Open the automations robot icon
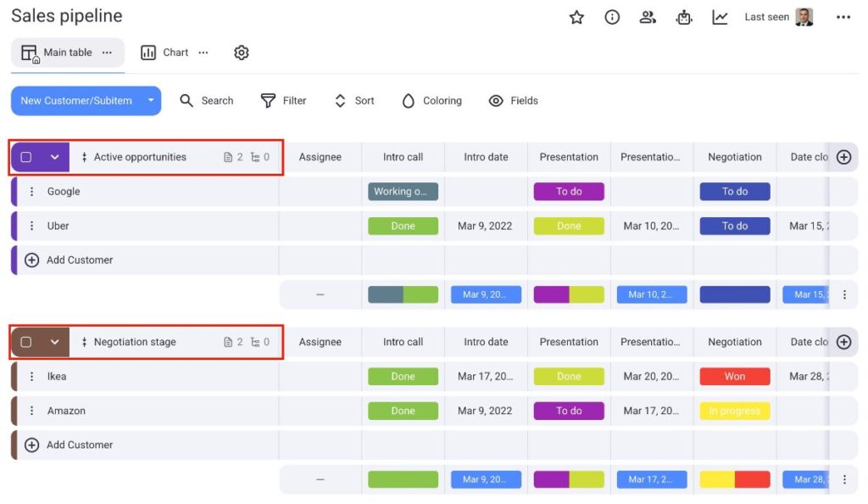 [x=684, y=18]
